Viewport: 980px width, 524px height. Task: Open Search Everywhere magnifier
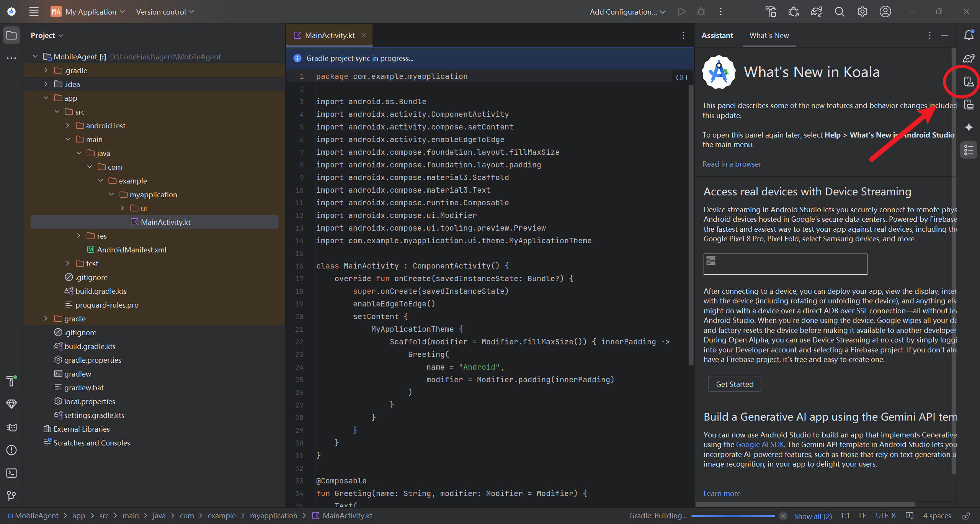[840, 11]
